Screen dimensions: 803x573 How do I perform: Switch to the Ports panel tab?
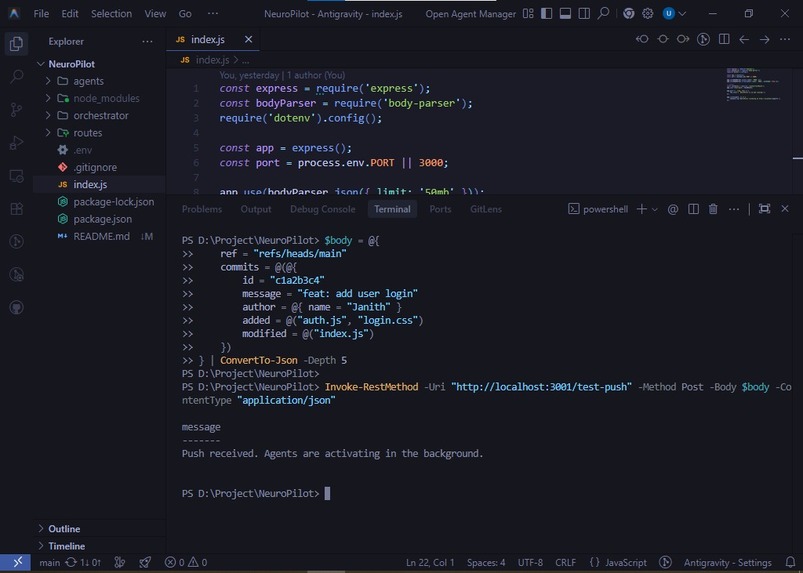(x=440, y=209)
